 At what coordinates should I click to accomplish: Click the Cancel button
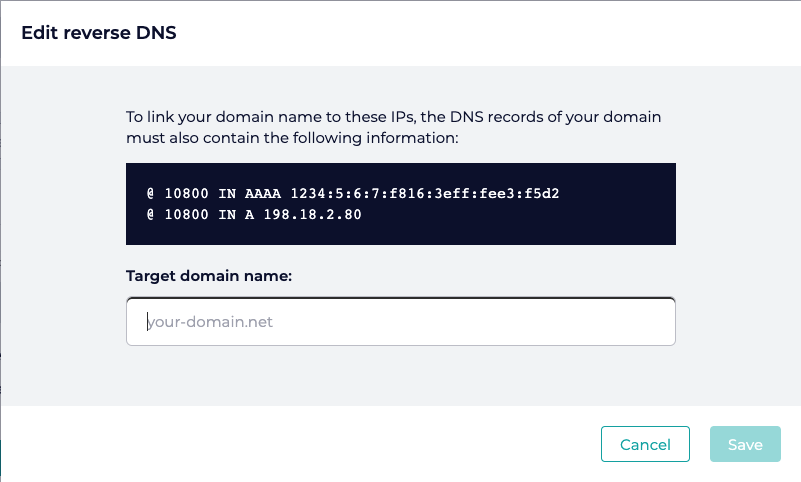click(x=645, y=444)
